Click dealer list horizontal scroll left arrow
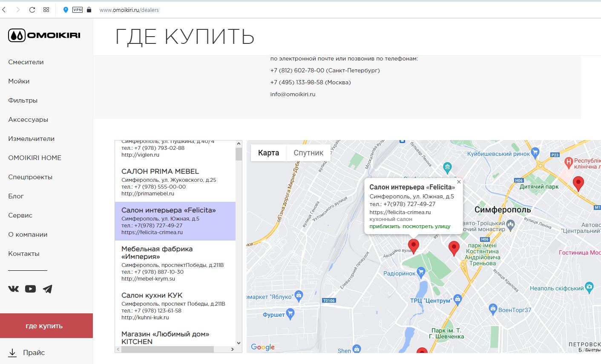Viewport: 601px width, 364px height. point(118,350)
